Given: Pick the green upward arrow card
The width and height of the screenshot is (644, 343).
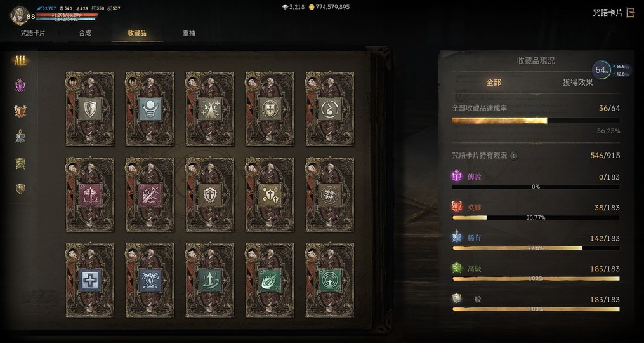Looking at the screenshot, I should tap(210, 280).
